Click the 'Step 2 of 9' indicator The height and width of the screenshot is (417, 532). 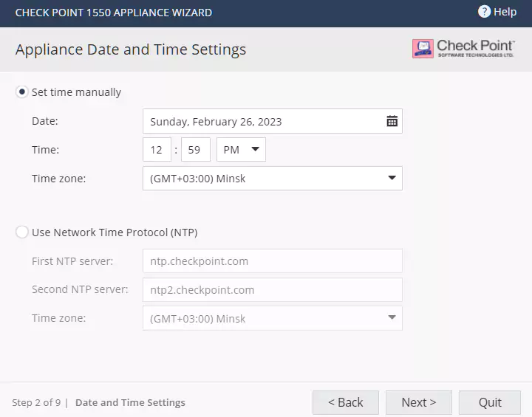(x=35, y=403)
